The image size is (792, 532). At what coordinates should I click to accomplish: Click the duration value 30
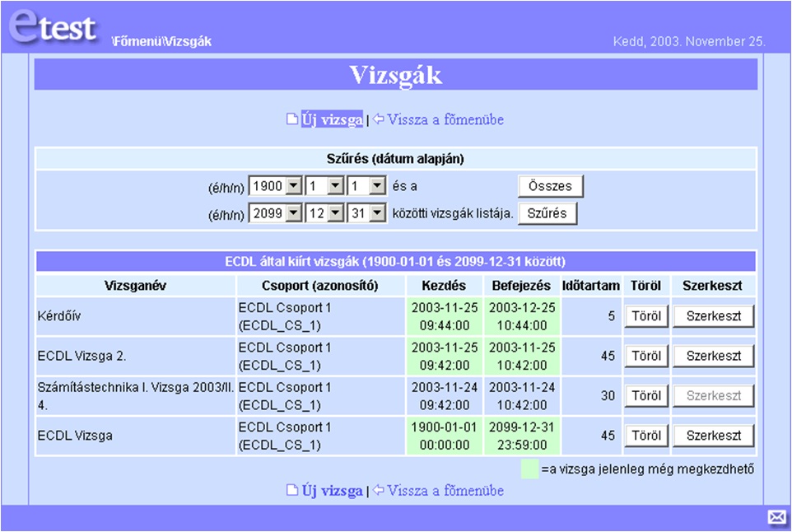(x=608, y=395)
